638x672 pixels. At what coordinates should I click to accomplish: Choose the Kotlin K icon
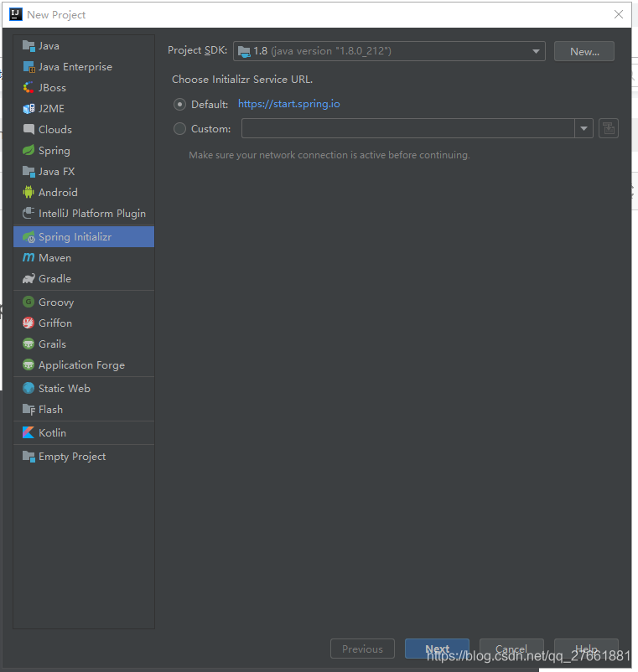tap(29, 433)
